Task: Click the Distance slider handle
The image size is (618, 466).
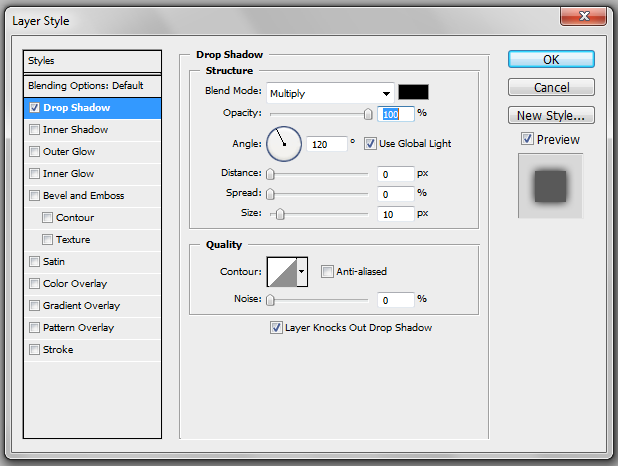Action: point(270,174)
